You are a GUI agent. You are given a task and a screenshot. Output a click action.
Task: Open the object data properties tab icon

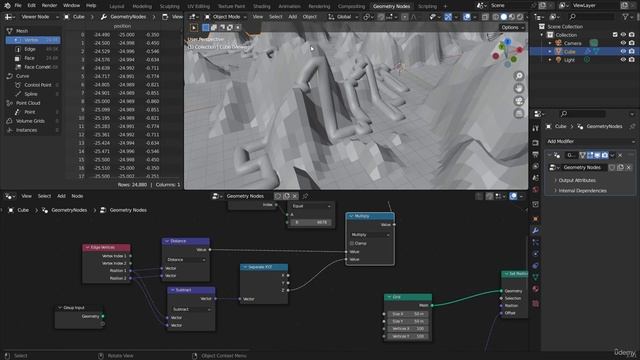pos(536,277)
